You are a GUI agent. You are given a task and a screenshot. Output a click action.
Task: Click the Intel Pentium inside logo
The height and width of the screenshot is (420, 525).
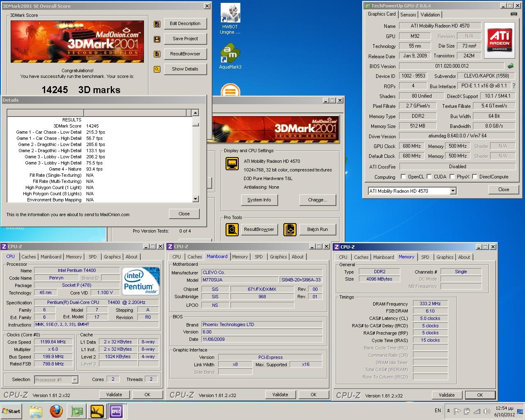(141, 281)
